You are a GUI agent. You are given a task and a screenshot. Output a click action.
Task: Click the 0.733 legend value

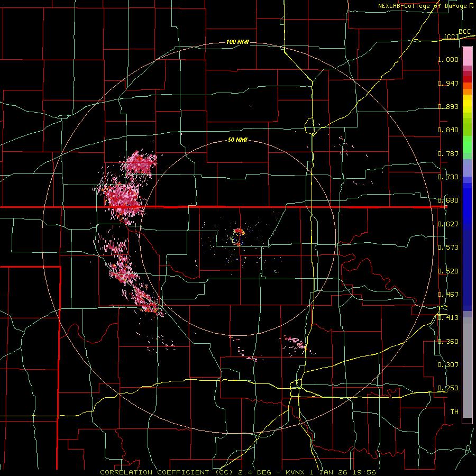point(448,177)
